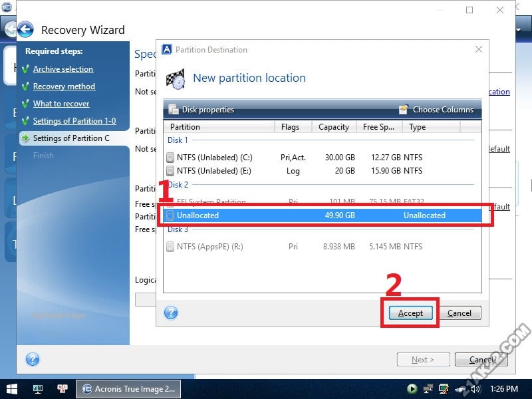Click the Disk 1 group header
Screen dimensions: 532x399
click(x=178, y=140)
